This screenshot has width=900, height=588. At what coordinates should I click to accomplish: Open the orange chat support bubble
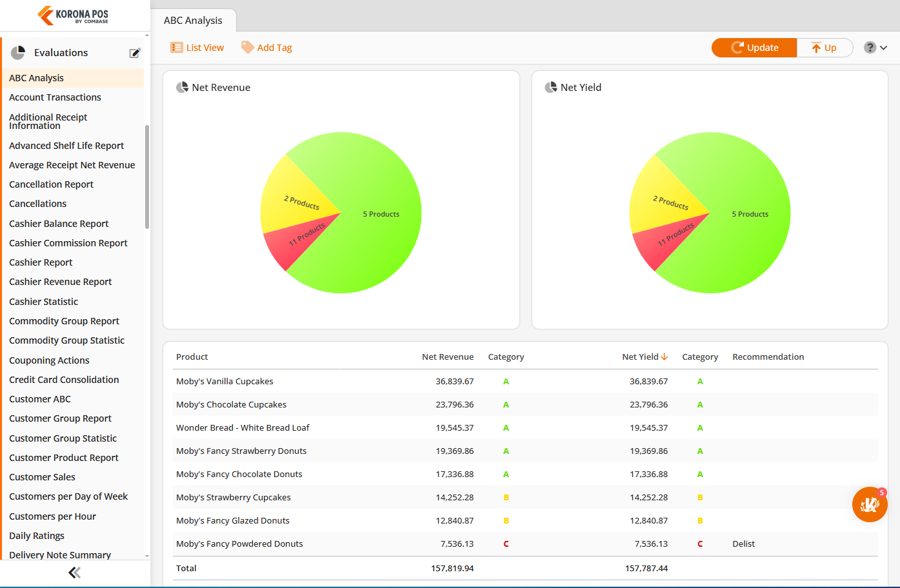click(869, 504)
